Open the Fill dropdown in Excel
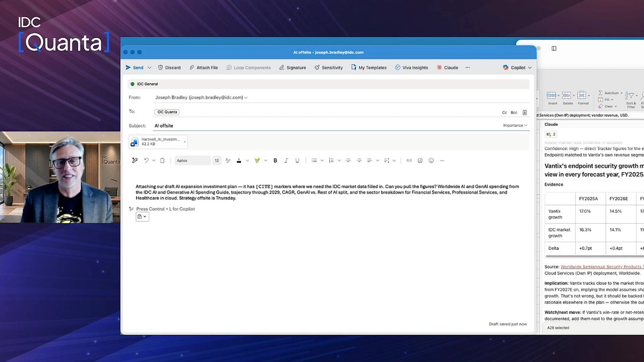The height and width of the screenshot is (362, 644). click(606, 100)
